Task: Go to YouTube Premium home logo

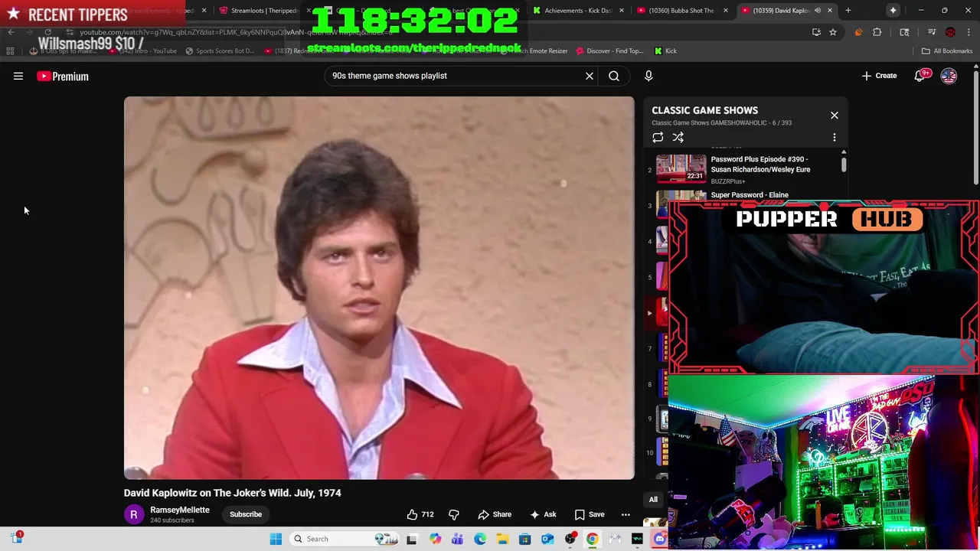Action: 63,76
